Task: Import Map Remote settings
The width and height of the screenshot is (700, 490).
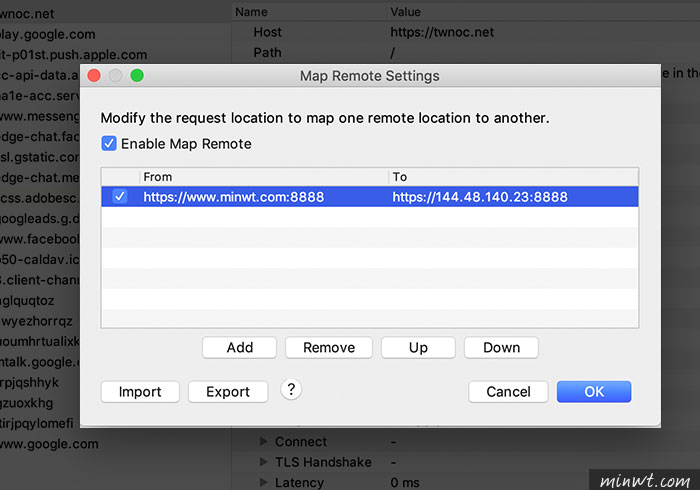Action: pos(140,391)
